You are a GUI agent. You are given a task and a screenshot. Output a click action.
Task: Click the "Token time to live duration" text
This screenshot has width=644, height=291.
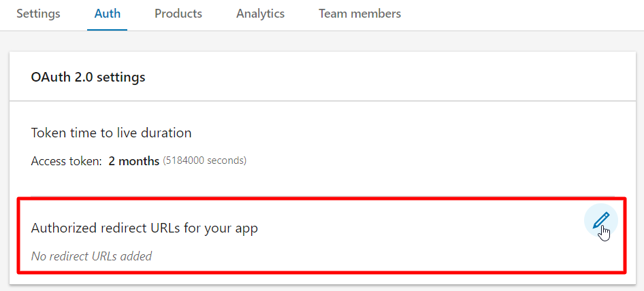tap(111, 133)
